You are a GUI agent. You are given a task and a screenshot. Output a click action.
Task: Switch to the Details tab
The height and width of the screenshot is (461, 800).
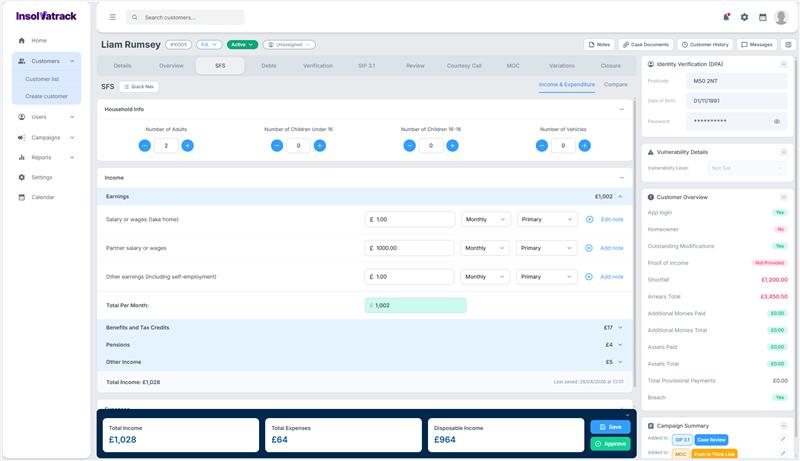122,66
